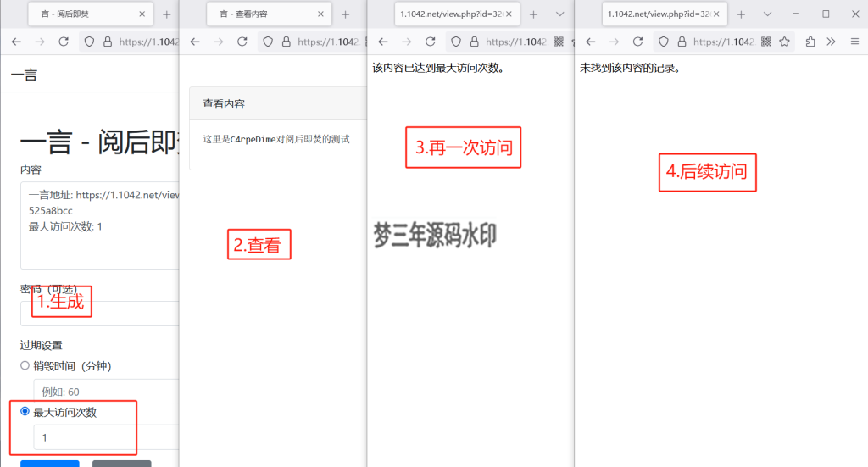Go back in the 查看内容 window
Viewport: 868px width, 467px height.
pos(195,42)
